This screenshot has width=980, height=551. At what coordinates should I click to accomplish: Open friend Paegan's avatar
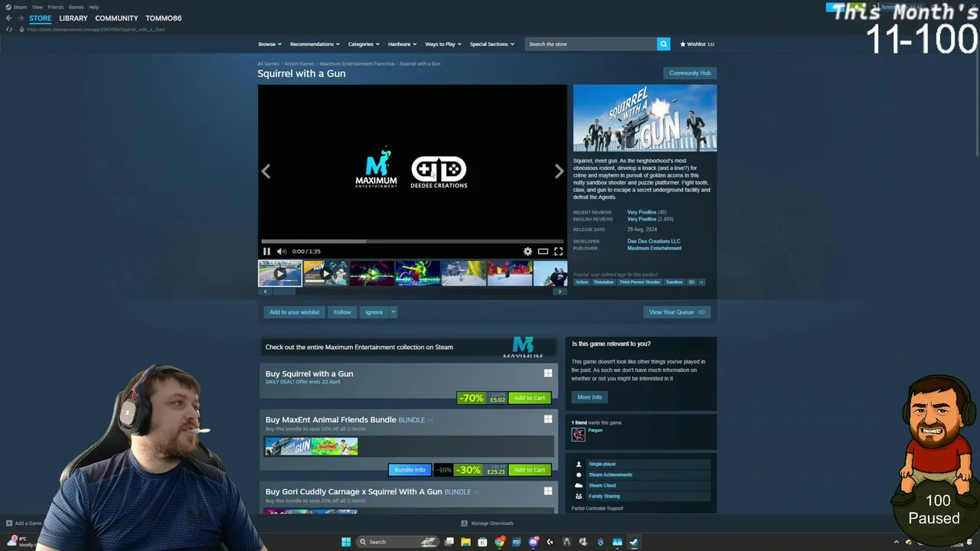click(578, 435)
